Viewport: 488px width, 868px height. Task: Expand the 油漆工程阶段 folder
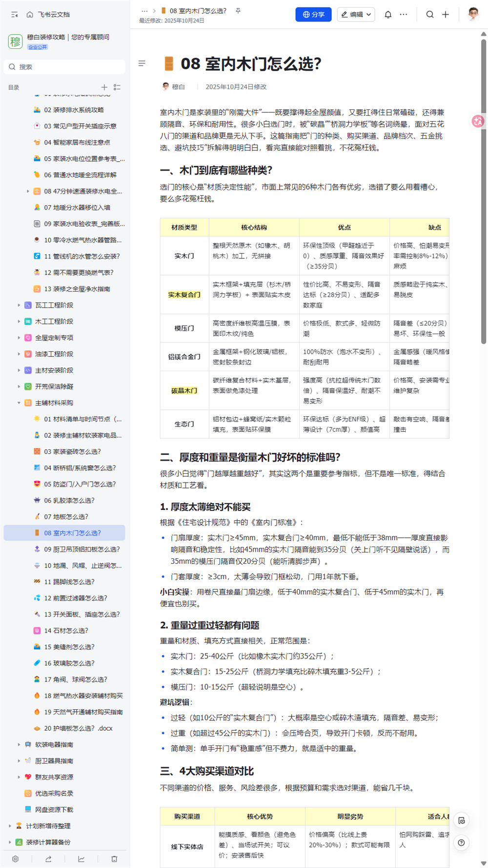19,354
